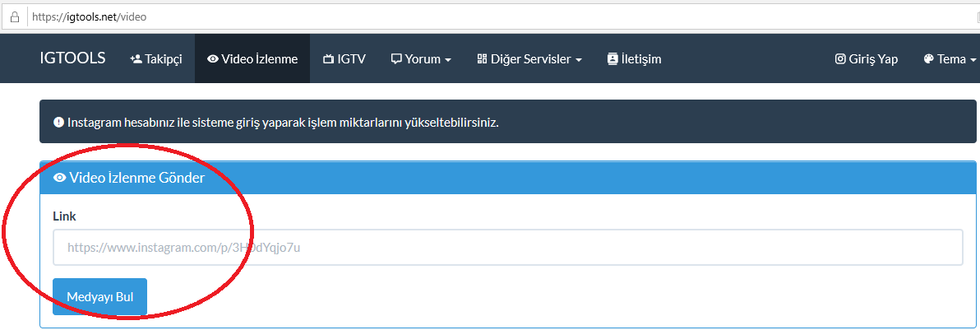The height and width of the screenshot is (330, 980).
Task: Focus the Instagram link input field
Action: click(507, 248)
